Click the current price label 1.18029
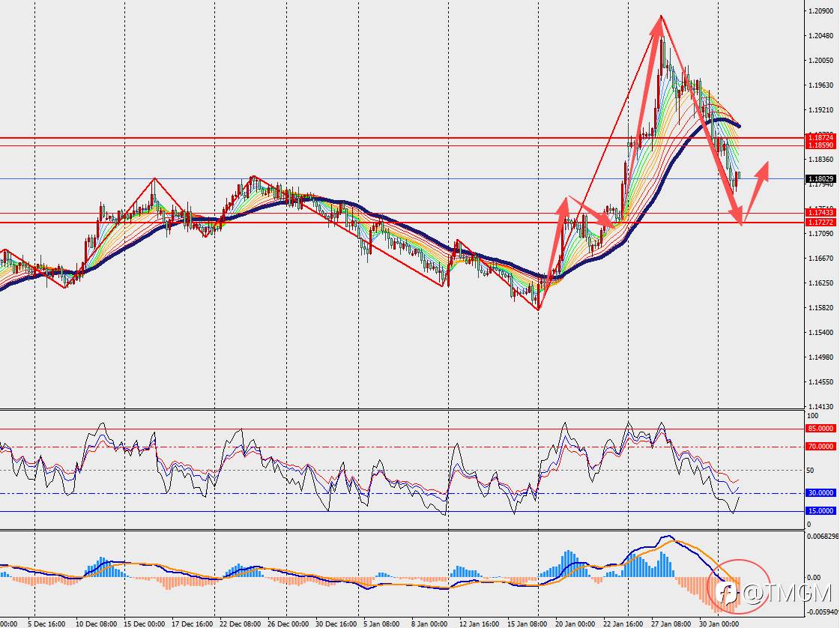The height and width of the screenshot is (628, 840). (x=821, y=178)
